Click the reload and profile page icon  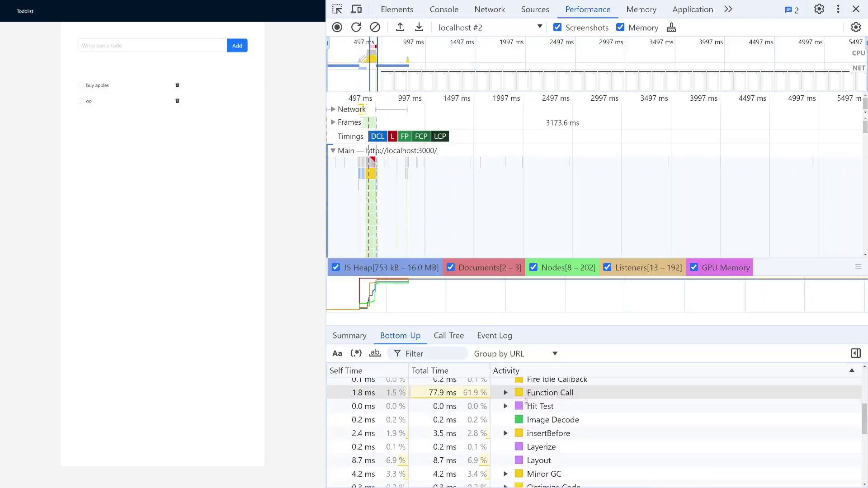pyautogui.click(x=356, y=27)
